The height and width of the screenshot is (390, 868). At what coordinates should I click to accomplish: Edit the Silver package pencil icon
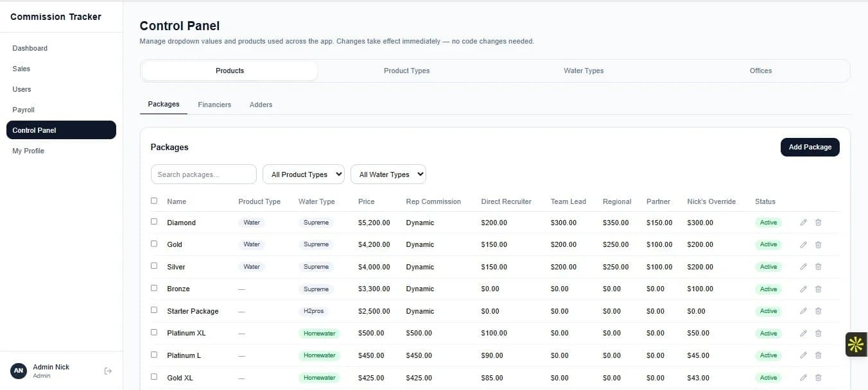pyautogui.click(x=803, y=267)
